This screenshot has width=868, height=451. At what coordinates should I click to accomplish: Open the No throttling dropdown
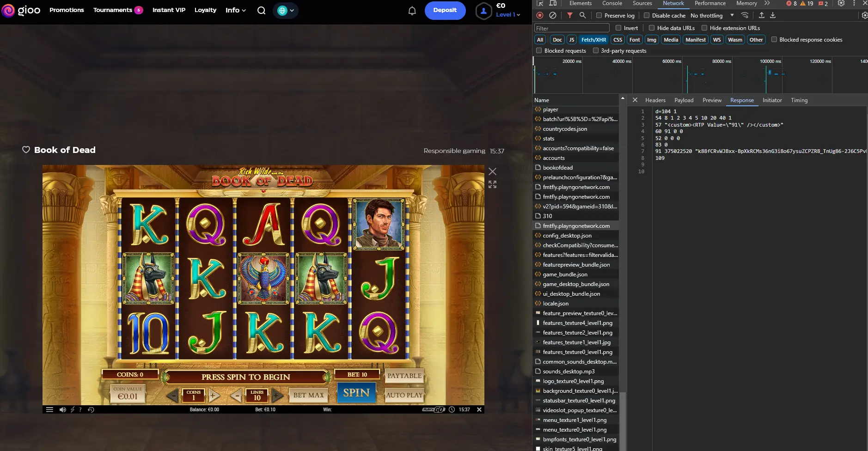click(712, 15)
